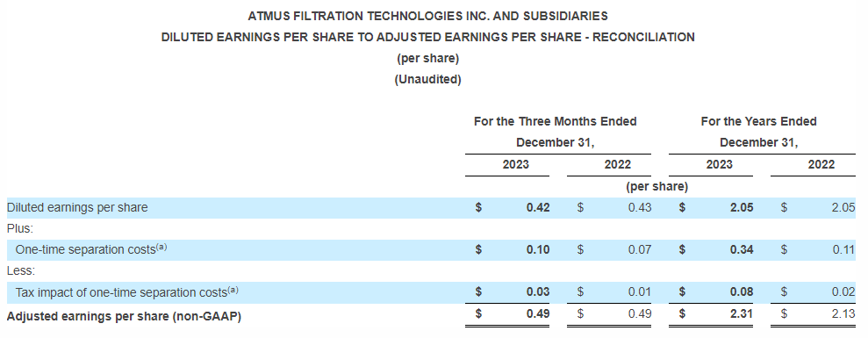Click the 0.02 tax impact value

coord(843,292)
